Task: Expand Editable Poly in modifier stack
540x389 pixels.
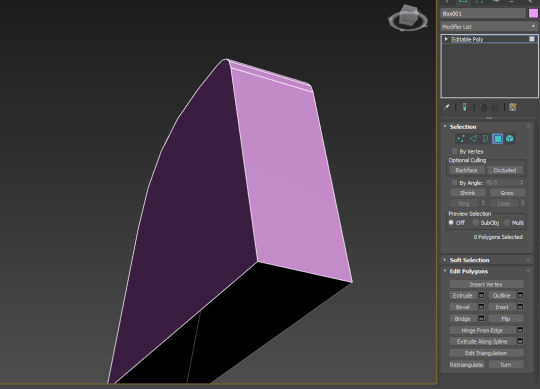Action: [x=446, y=39]
